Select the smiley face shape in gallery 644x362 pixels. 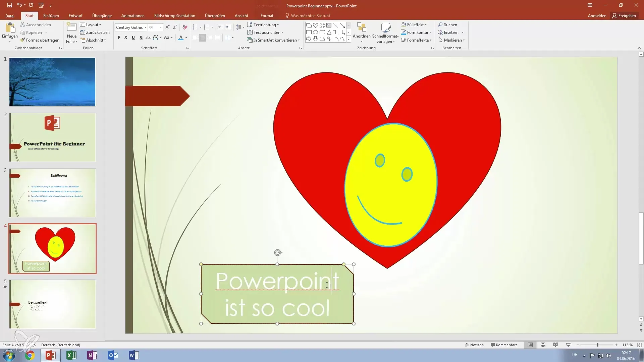point(322,25)
